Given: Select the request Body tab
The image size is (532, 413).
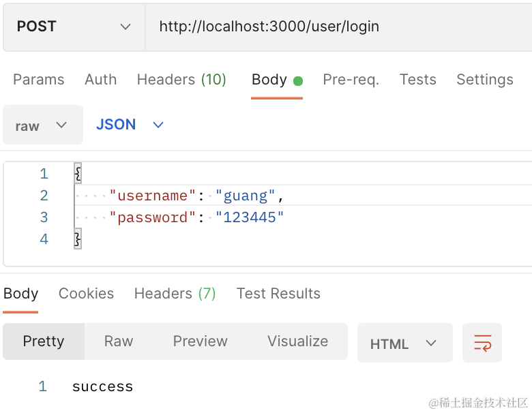Looking at the screenshot, I should pos(269,80).
